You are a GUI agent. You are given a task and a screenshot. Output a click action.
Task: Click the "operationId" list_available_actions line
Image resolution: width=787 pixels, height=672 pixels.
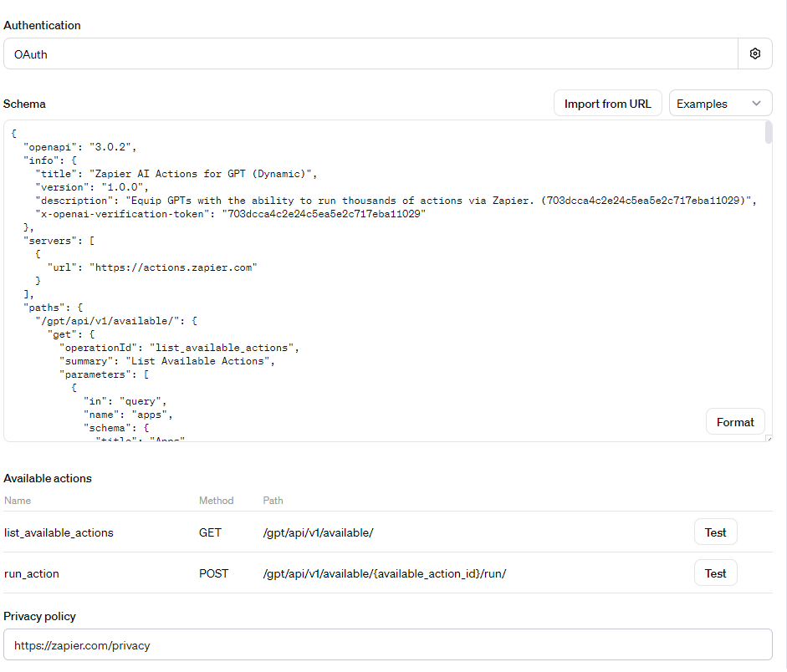(x=179, y=348)
